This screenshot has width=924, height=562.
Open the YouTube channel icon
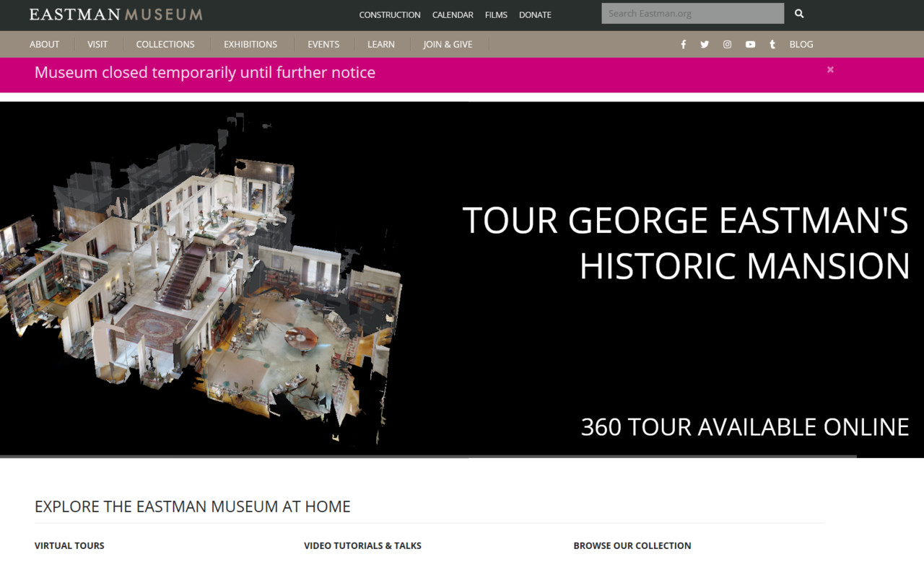750,44
